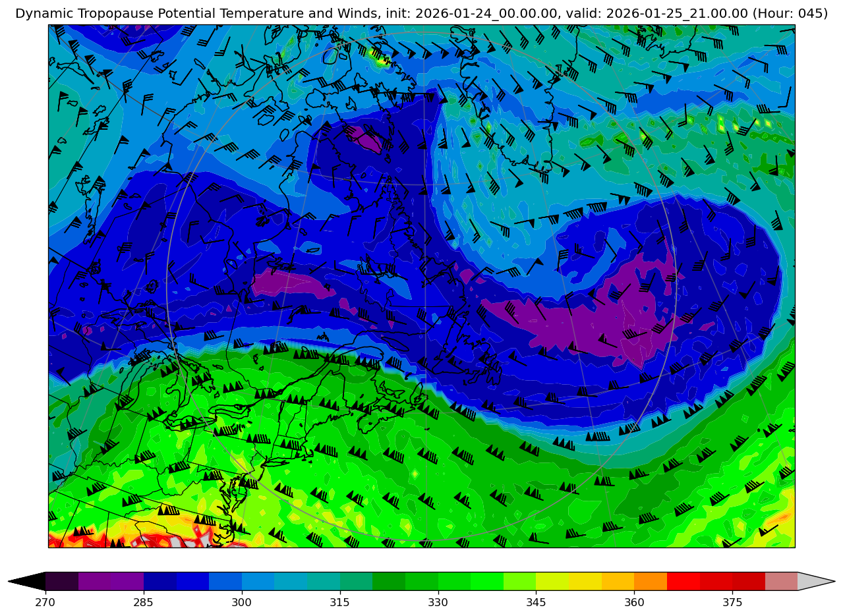Select the 270 tick label on colorbar
The height and width of the screenshot is (616, 843).
[x=45, y=602]
